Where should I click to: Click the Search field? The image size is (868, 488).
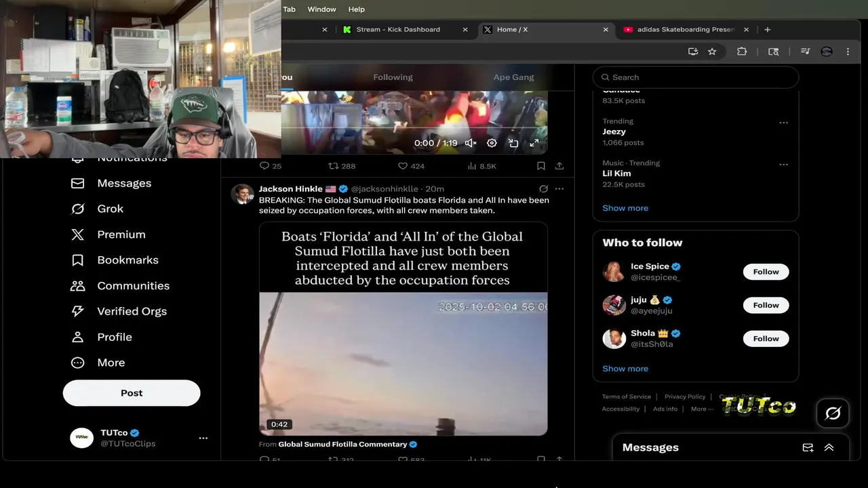click(696, 77)
